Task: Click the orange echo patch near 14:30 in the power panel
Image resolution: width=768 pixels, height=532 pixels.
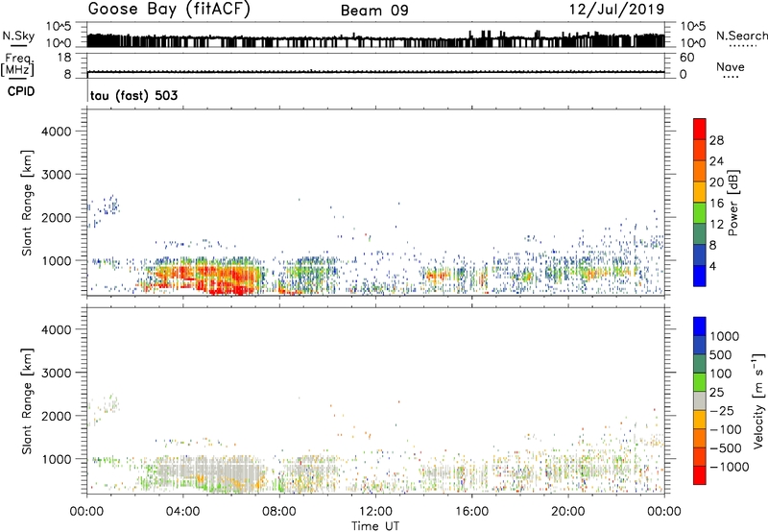Action: tap(436, 276)
